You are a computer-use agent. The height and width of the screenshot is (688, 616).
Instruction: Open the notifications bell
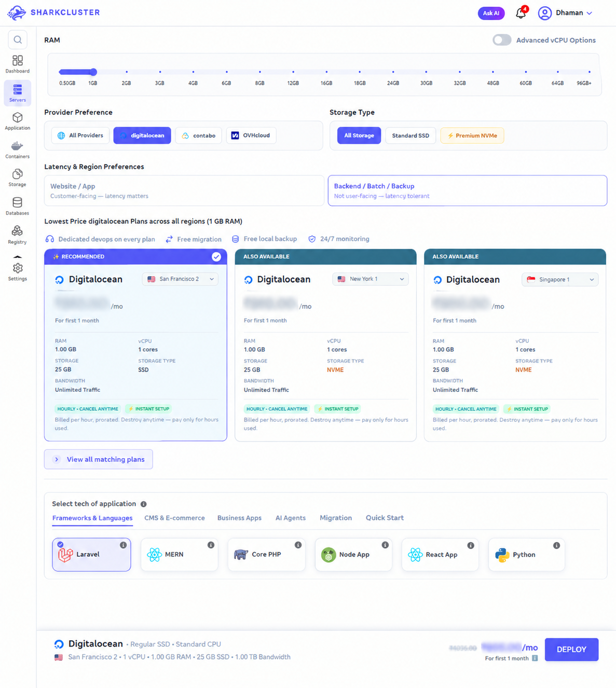[x=521, y=13]
